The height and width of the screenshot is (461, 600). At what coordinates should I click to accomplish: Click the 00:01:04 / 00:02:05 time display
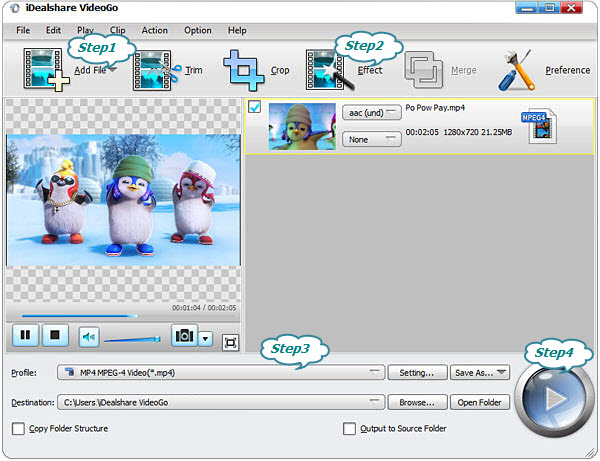[204, 308]
